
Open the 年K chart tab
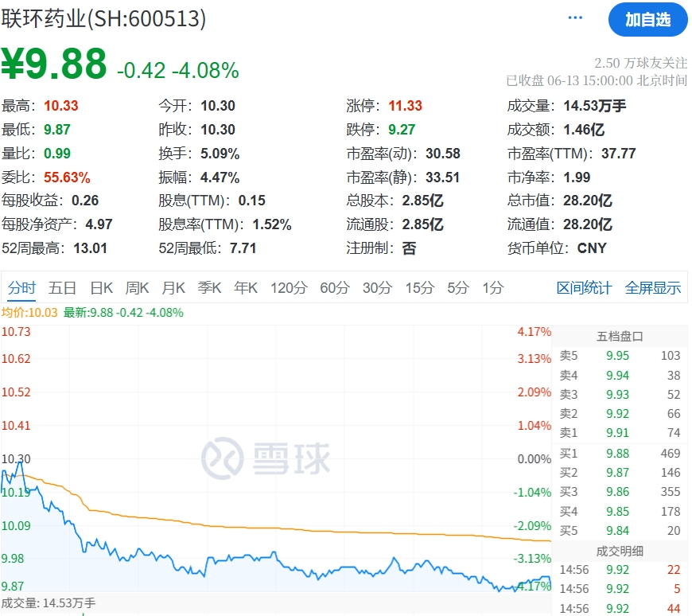click(x=246, y=288)
